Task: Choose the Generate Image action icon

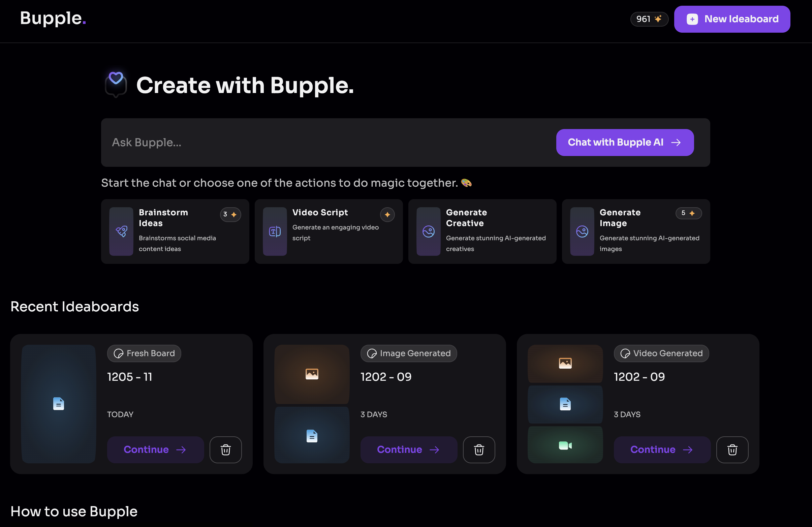Action: click(582, 231)
